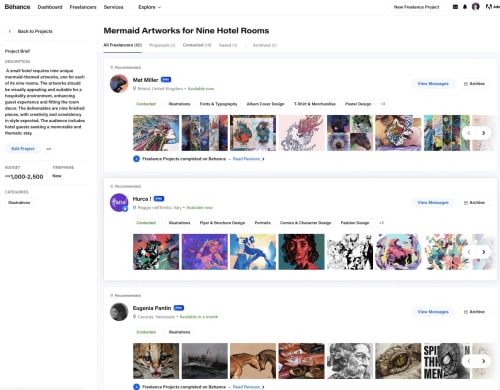
Task: Switch to the Archived tab
Action: click(x=265, y=45)
